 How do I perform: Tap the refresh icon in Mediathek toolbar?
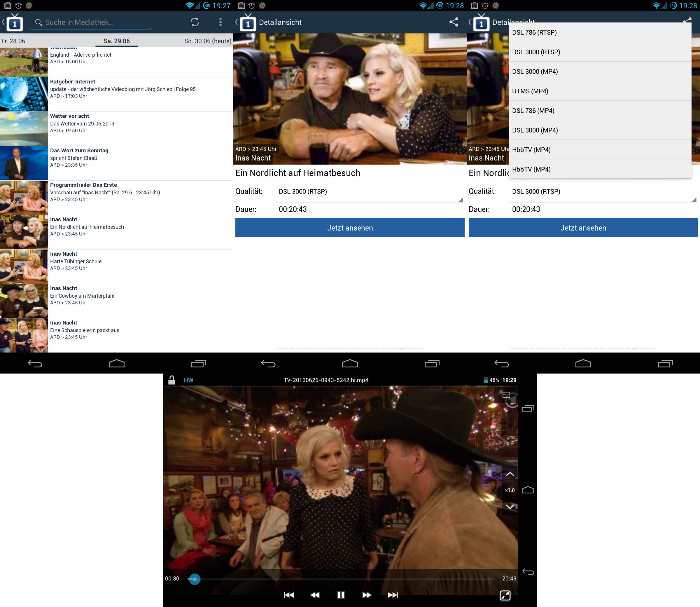coord(195,22)
